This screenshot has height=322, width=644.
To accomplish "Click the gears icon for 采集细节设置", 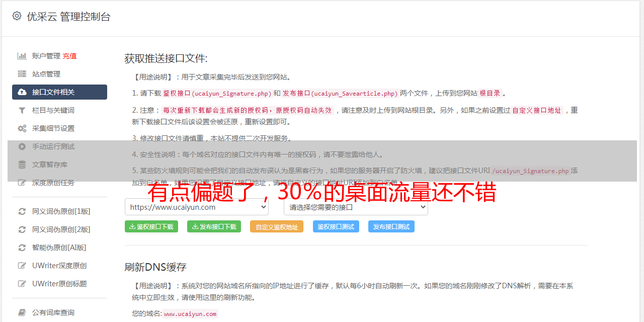I will [22, 128].
